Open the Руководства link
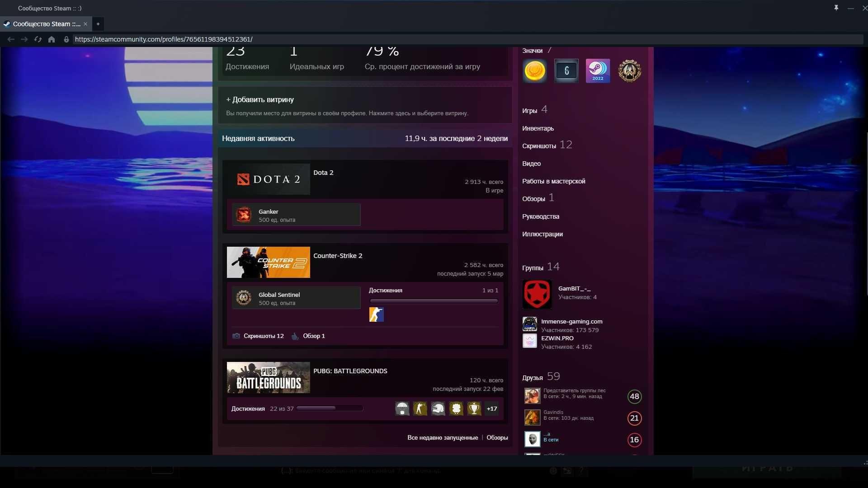The height and width of the screenshot is (488, 868). click(x=541, y=216)
